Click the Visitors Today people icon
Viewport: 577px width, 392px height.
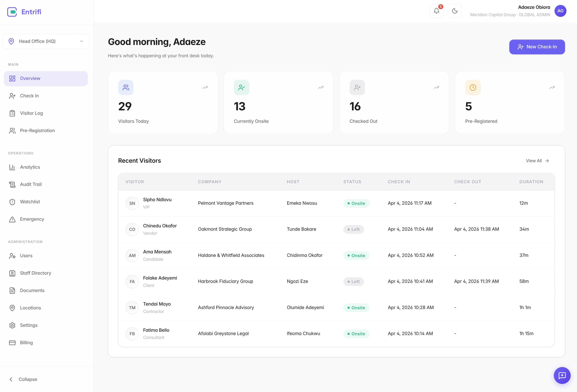pyautogui.click(x=126, y=87)
